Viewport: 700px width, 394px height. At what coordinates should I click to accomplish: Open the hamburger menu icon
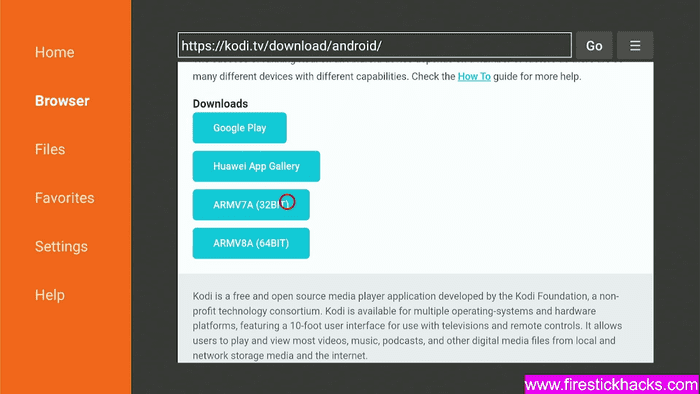point(635,46)
